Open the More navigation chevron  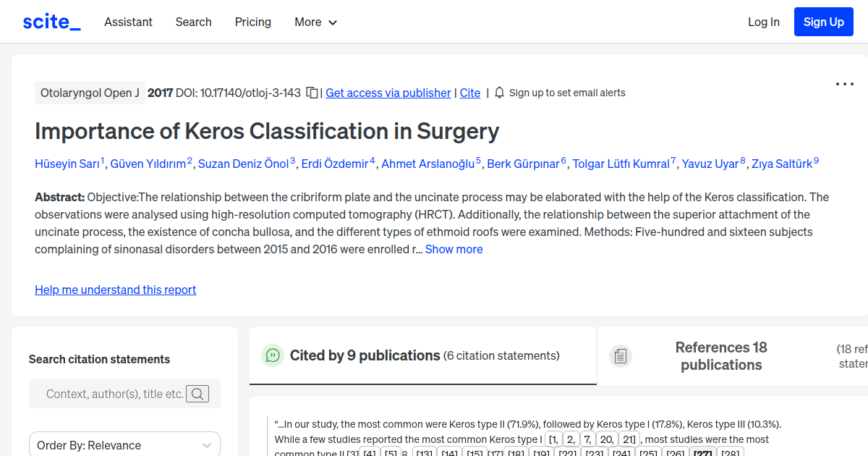(x=333, y=22)
